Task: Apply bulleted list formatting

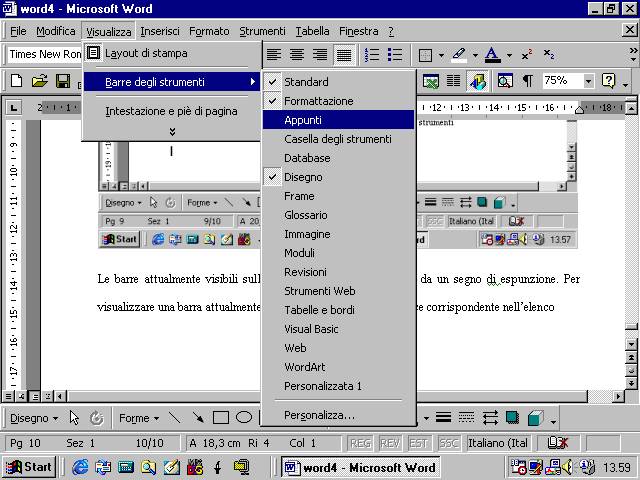Action: (395, 55)
